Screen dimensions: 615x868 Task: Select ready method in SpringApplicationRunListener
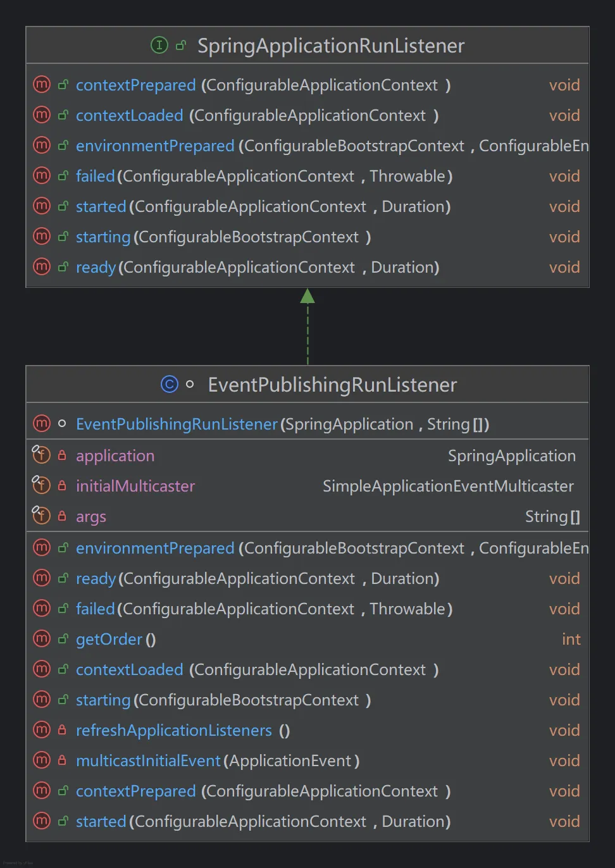point(96,268)
